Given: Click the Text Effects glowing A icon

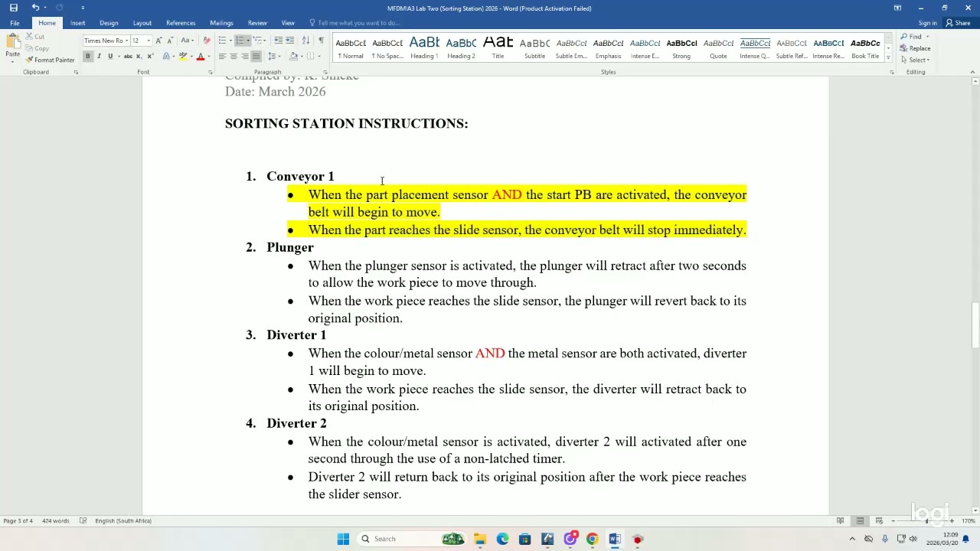Looking at the screenshot, I should tap(166, 57).
